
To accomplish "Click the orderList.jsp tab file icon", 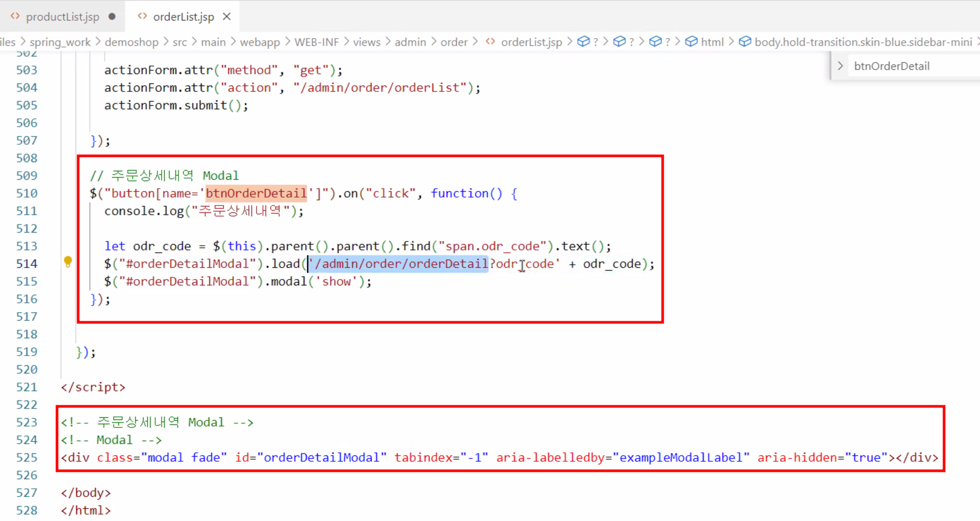I will click(x=142, y=16).
